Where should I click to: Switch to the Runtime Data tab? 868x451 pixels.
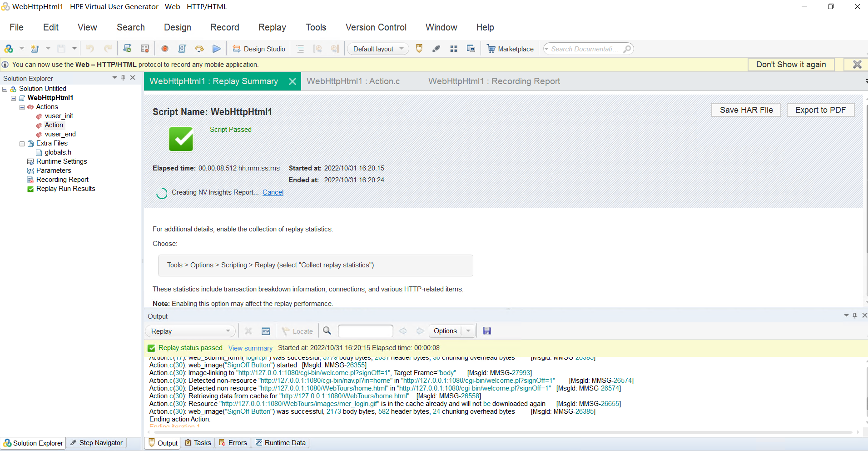point(280,443)
